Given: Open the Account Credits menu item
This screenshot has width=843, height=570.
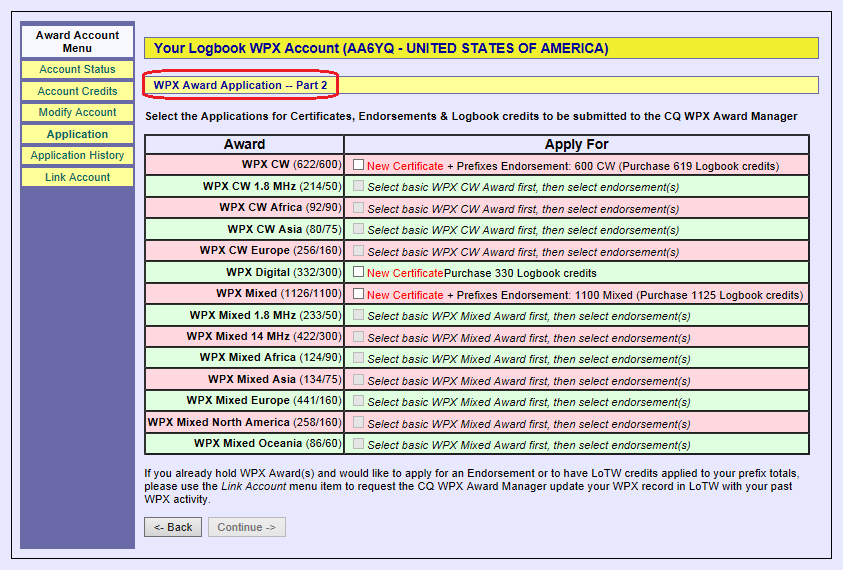Looking at the screenshot, I should [77, 91].
